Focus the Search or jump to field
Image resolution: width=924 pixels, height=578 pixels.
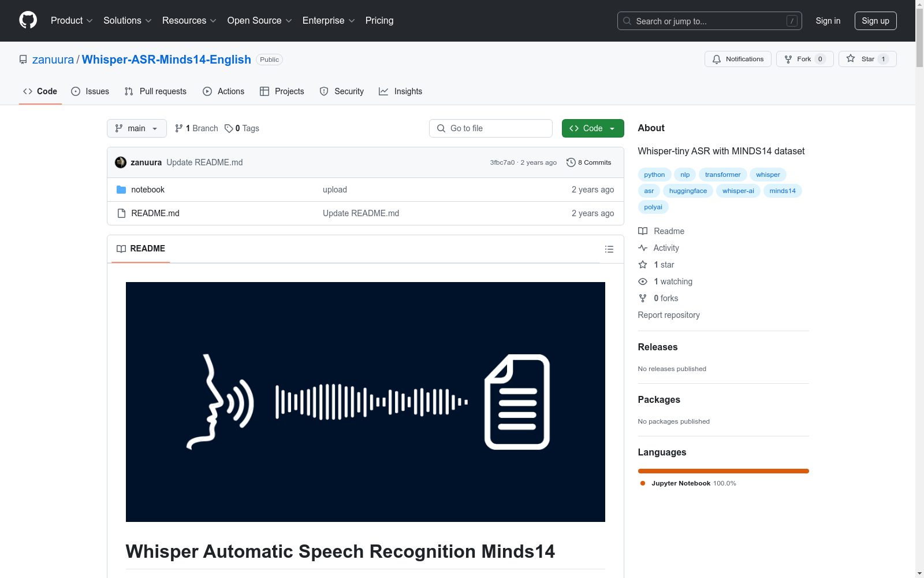(x=709, y=21)
